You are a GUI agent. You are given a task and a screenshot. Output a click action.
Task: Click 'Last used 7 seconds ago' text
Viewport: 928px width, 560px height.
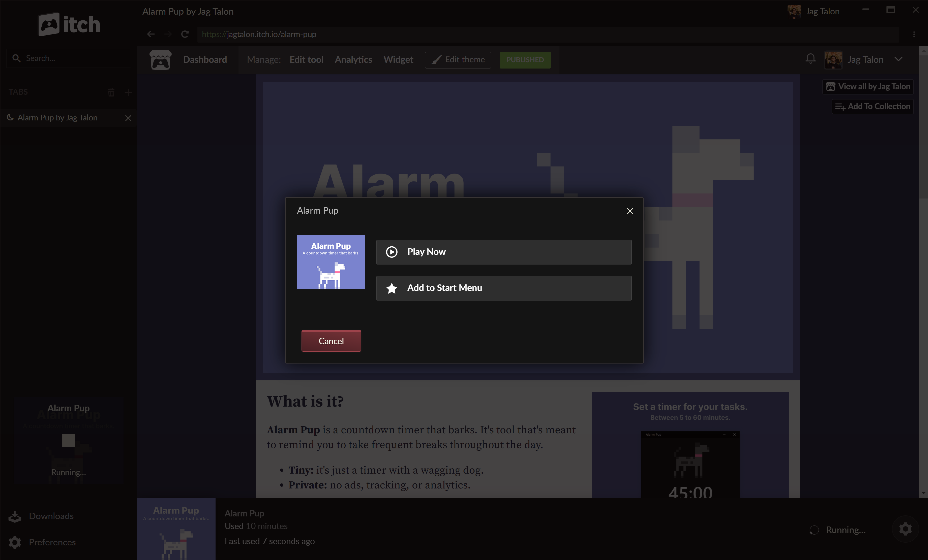270,541
